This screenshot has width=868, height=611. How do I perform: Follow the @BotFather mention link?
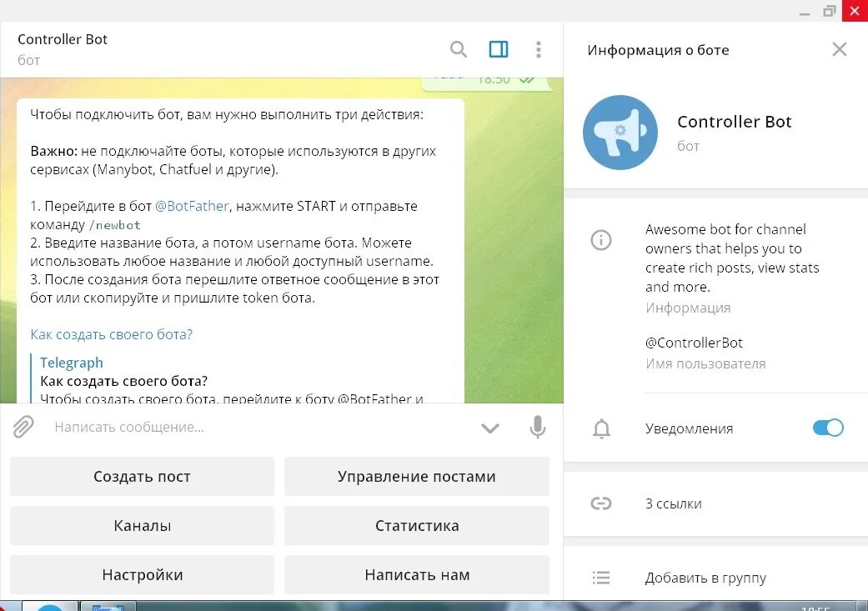point(192,207)
